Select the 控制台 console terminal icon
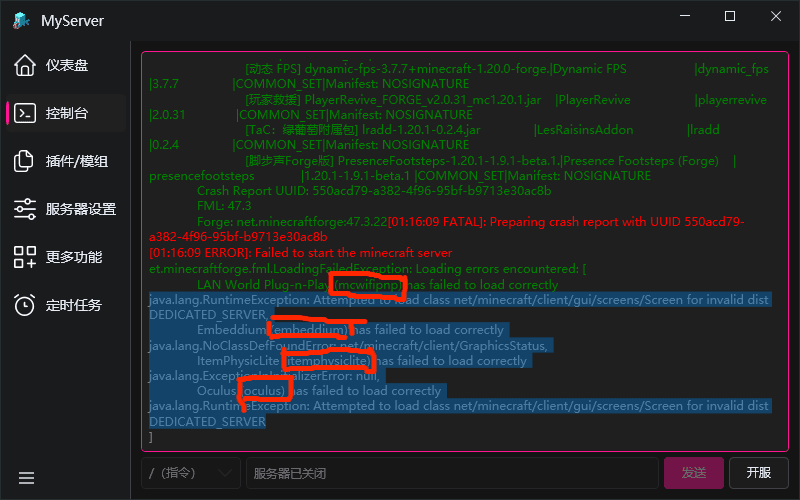Image resolution: width=800 pixels, height=500 pixels. click(x=25, y=113)
